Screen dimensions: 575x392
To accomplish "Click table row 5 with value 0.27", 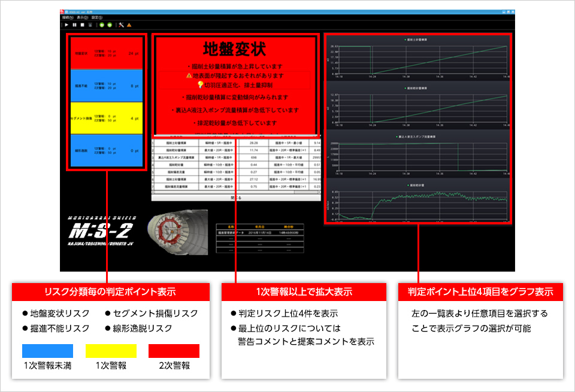I will point(236,172).
